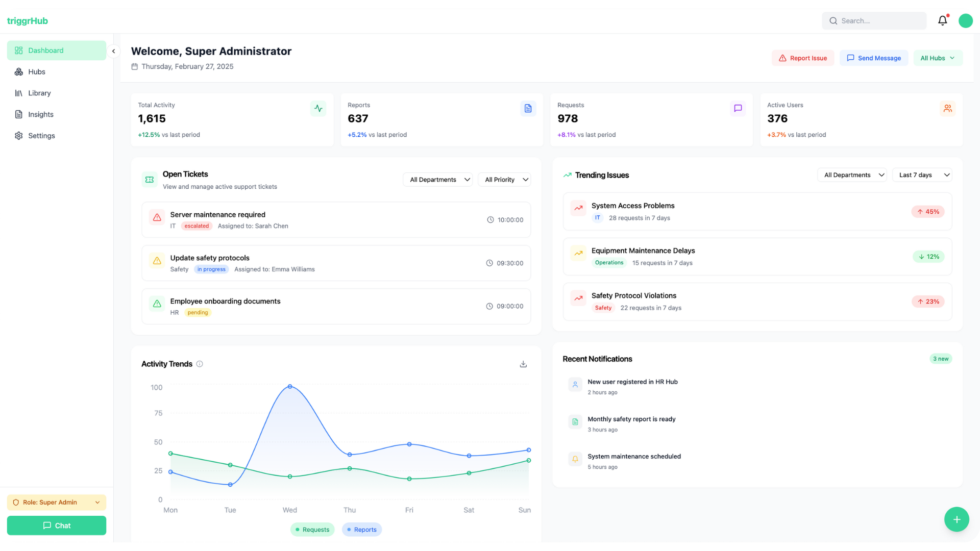The image size is (980, 551).
Task: Click the user icon on HR Hub notification
Action: click(x=575, y=385)
